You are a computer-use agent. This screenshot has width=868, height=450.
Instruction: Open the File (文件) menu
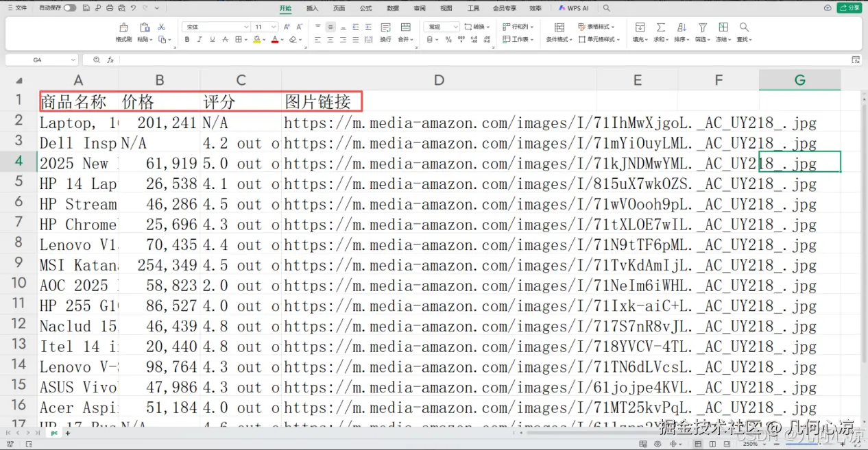pyautogui.click(x=18, y=8)
